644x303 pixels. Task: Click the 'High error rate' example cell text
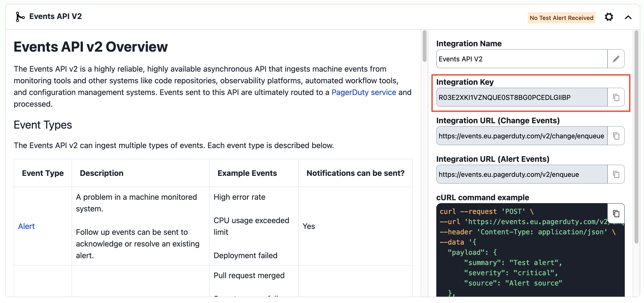(239, 197)
